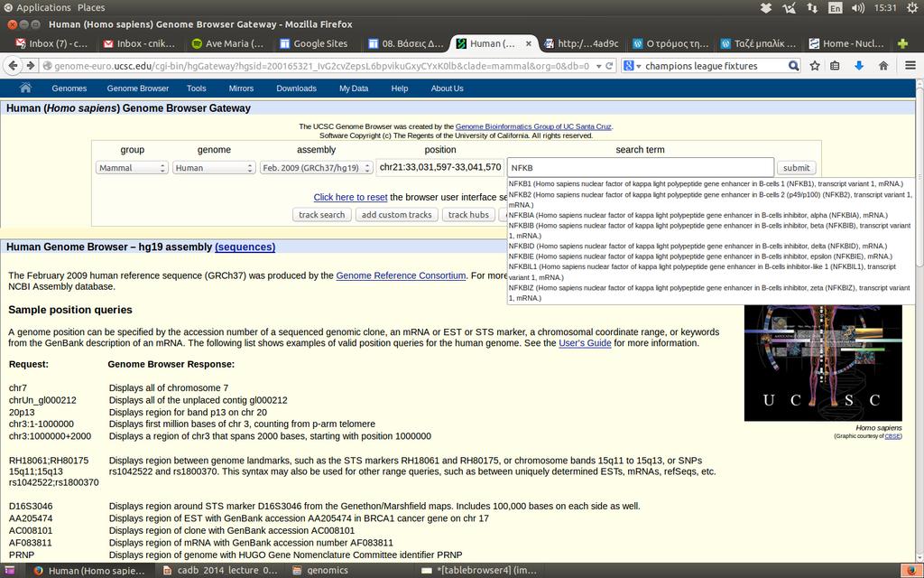
Task: Open the downloads arrow icon
Action: point(859,66)
